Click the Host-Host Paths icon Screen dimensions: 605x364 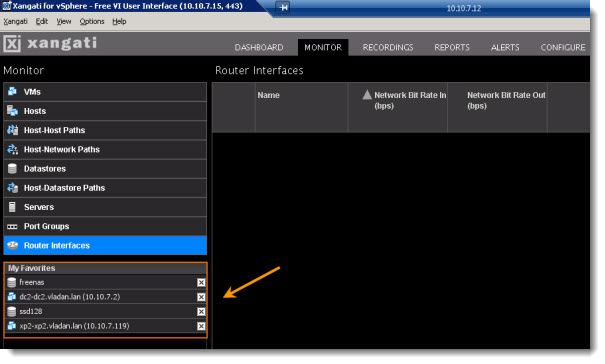tap(12, 130)
